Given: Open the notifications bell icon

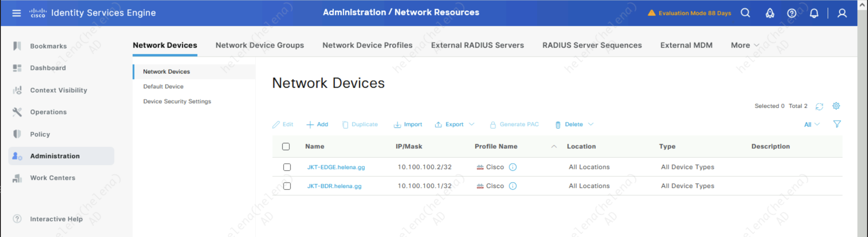Looking at the screenshot, I should pos(814,13).
